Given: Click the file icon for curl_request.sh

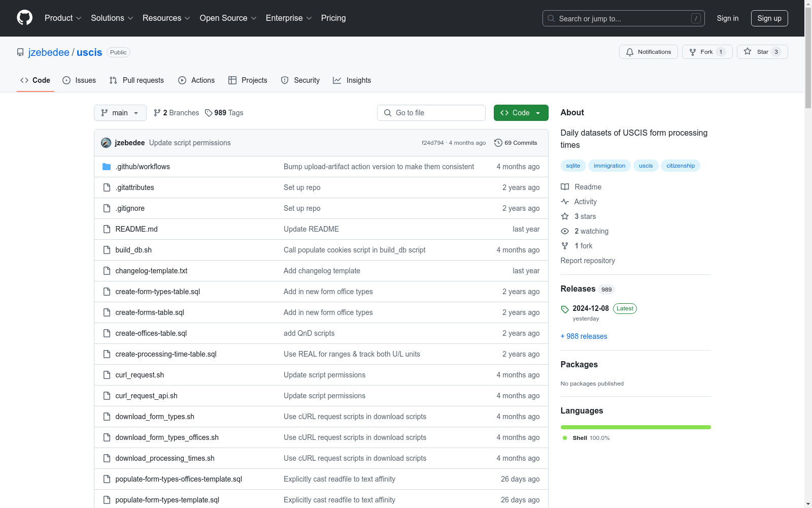Looking at the screenshot, I should coord(107,375).
